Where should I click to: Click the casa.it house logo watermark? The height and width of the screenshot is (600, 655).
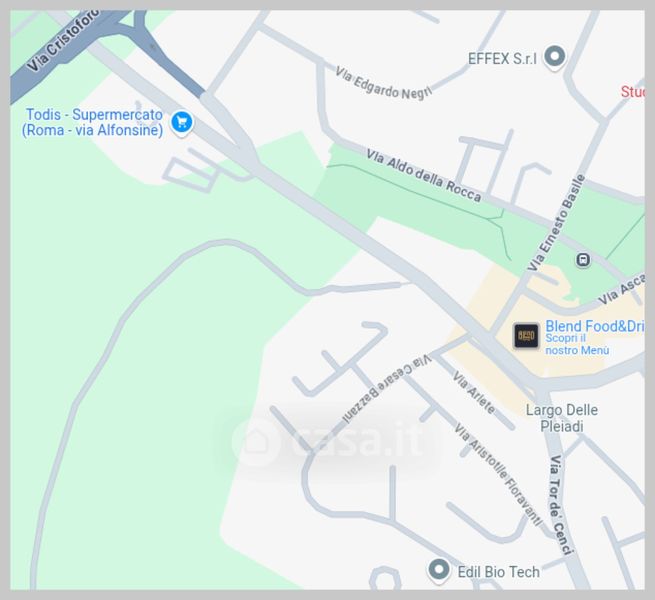[x=255, y=441]
